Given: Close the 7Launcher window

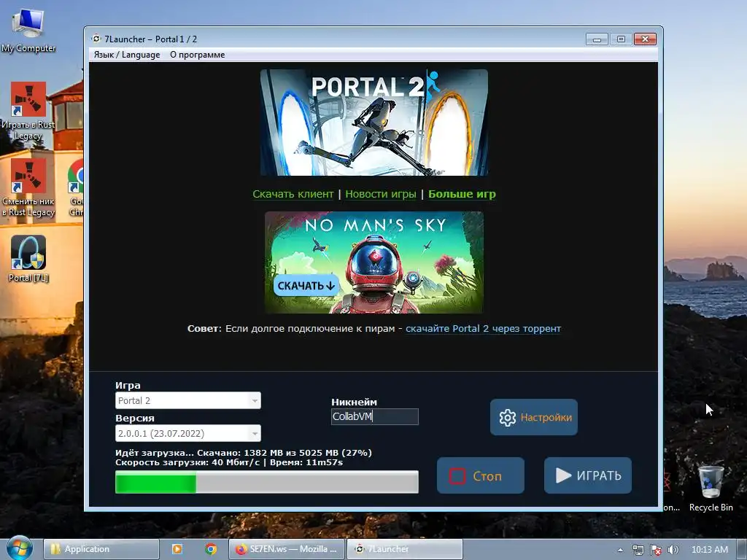Looking at the screenshot, I should pos(645,39).
